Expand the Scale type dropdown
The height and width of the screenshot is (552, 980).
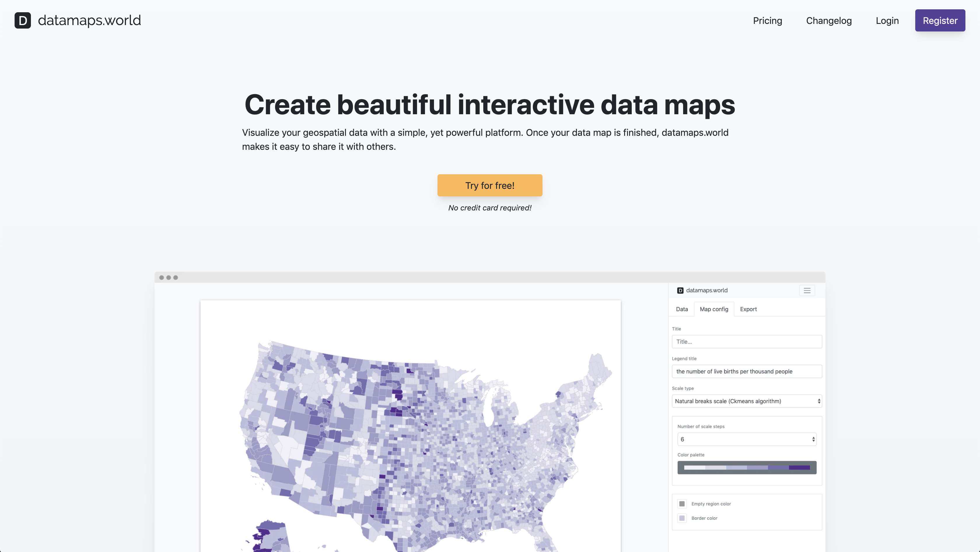point(746,401)
